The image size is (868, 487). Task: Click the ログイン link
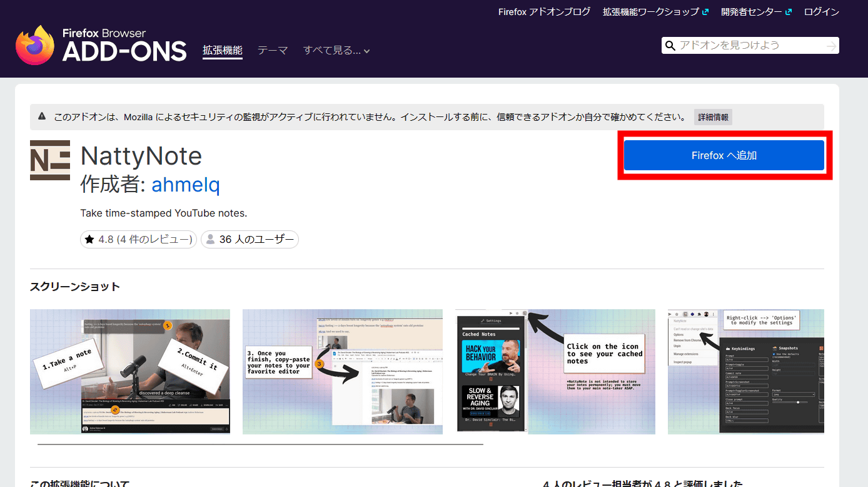821,12
